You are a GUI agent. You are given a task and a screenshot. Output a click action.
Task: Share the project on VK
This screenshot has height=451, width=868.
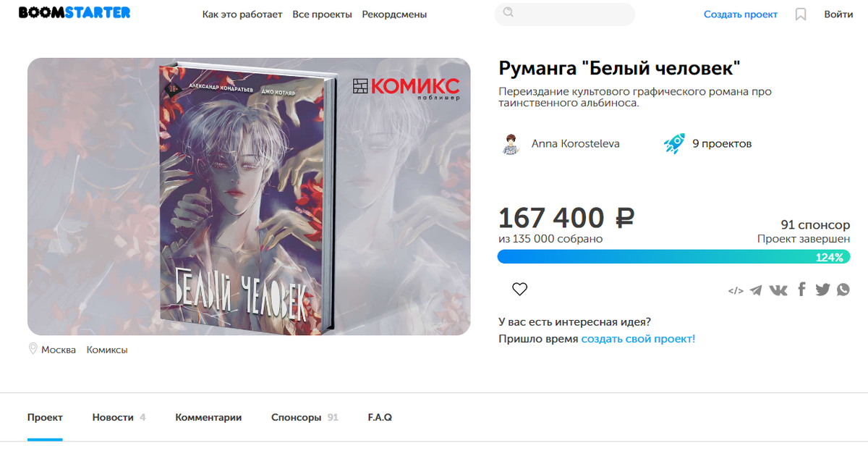pos(778,290)
